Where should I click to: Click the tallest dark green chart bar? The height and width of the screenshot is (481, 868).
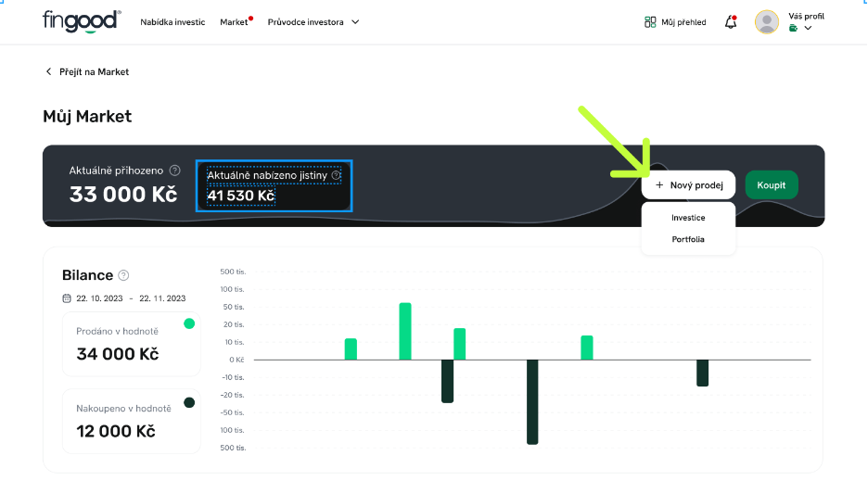tap(532, 401)
